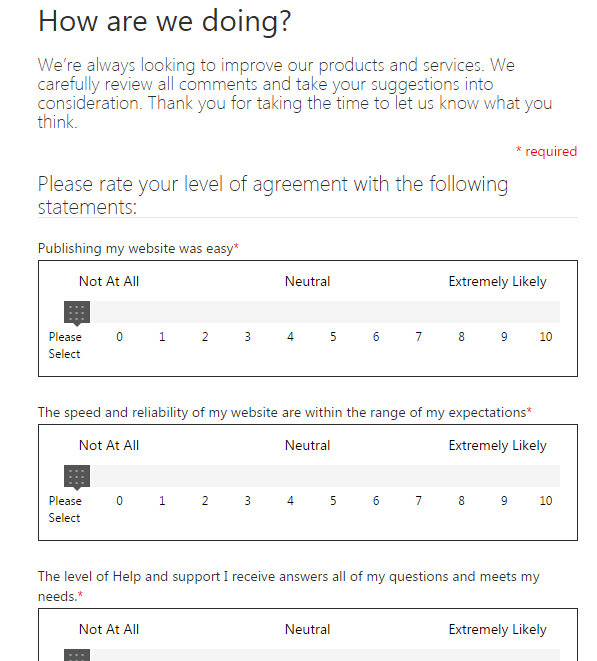Select rating 6 for speed and reliability

pyautogui.click(x=376, y=500)
